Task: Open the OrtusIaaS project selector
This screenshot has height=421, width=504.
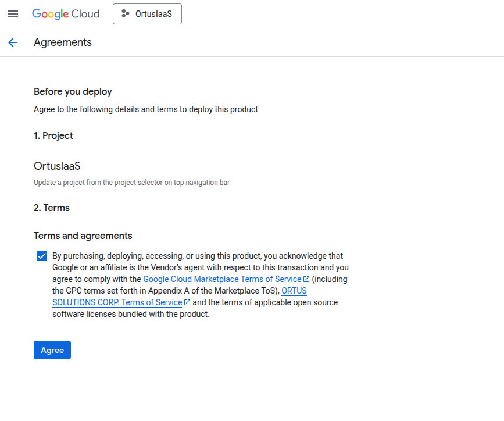Action: 147,14
